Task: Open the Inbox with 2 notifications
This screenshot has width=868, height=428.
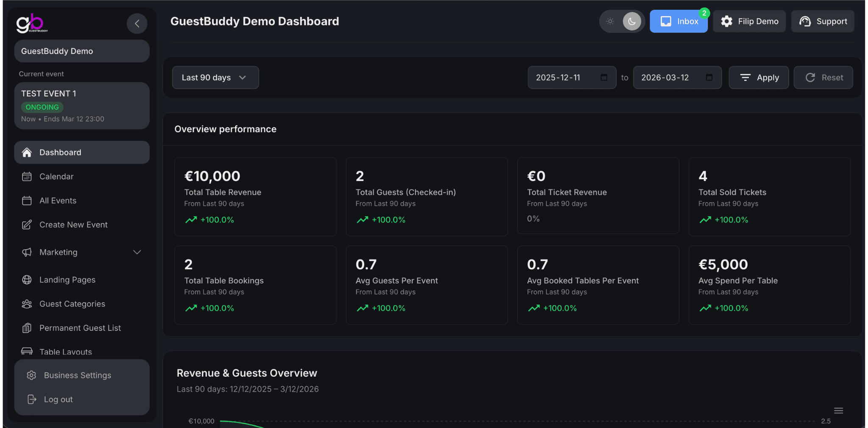Action: (x=678, y=21)
